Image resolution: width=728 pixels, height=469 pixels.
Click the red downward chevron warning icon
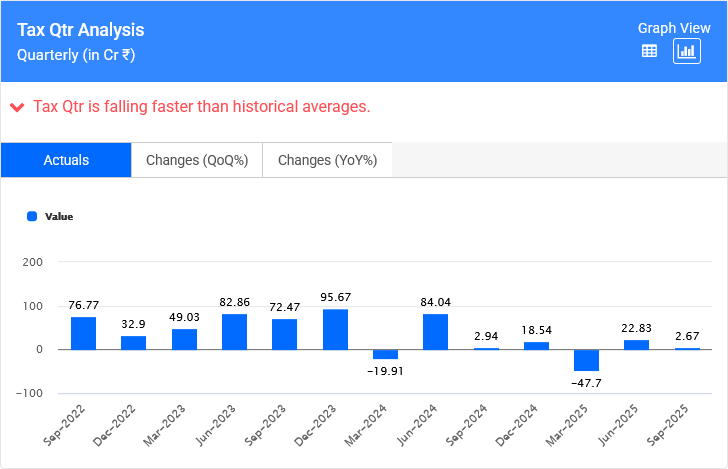(x=17, y=107)
